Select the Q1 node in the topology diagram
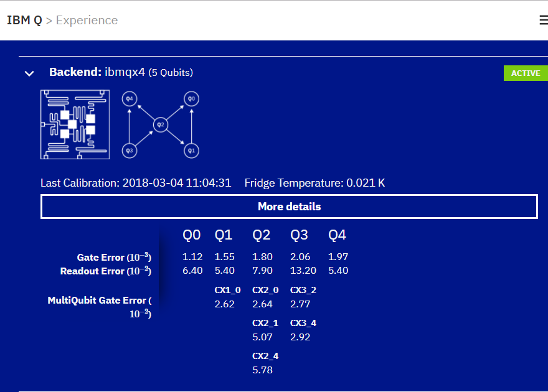Screen dimensions: 548x392 click(x=192, y=151)
